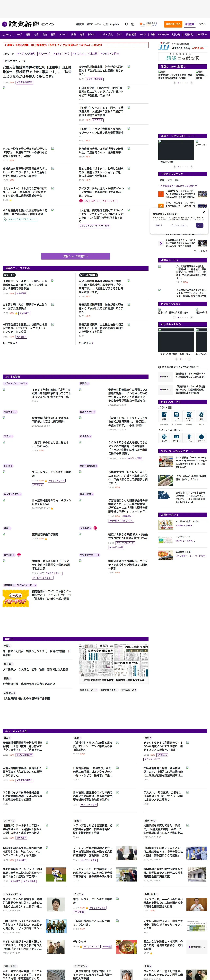Click ログイン link in header

[202, 24]
